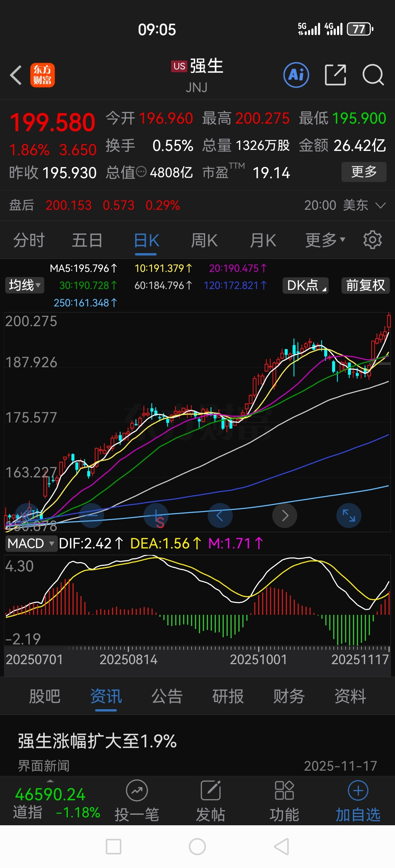This screenshot has width=395, height=868.
Task: Tap the 投一笔 icon
Action: 137,790
